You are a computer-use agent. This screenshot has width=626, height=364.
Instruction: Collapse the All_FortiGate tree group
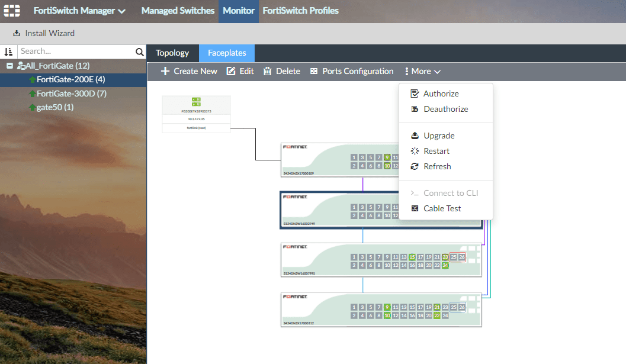(9, 66)
